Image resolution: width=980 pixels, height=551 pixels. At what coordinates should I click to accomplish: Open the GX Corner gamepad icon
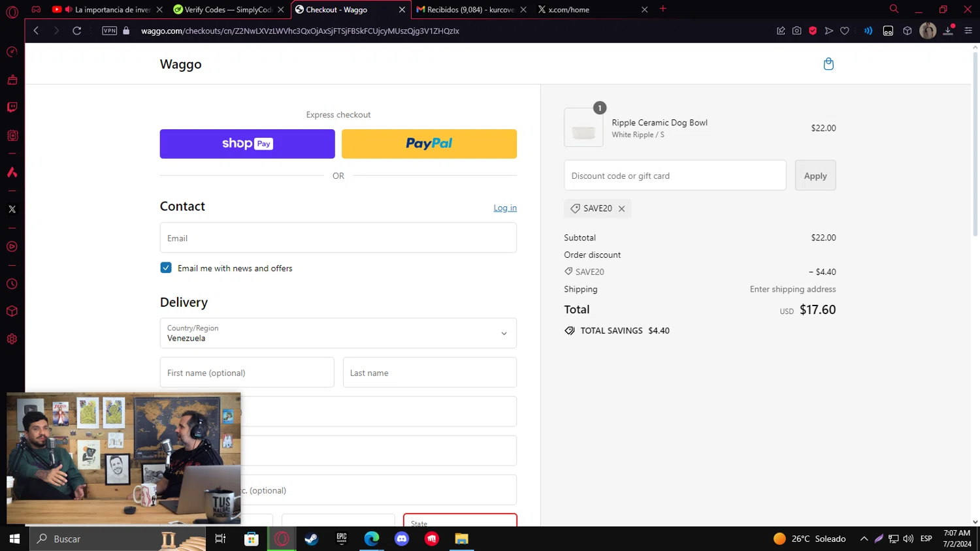(x=36, y=9)
